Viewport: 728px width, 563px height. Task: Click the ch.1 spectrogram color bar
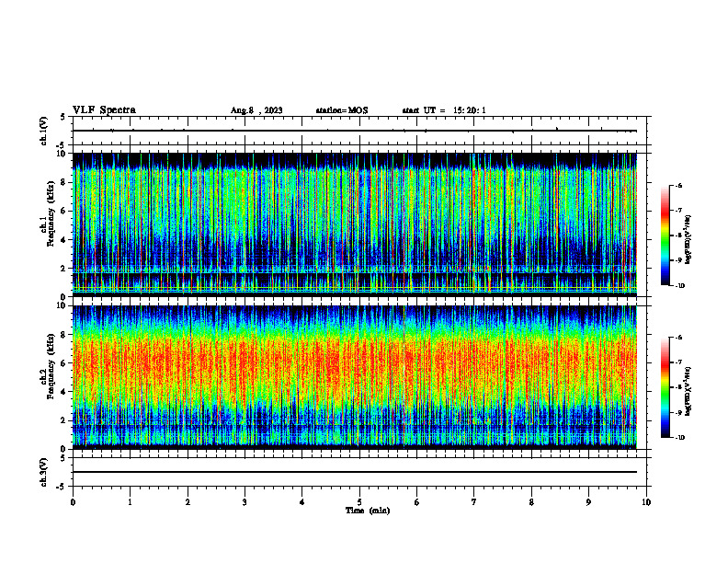coord(665,236)
